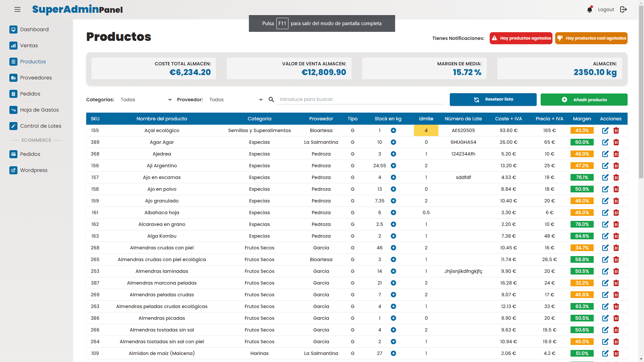Delete the Açai ecológico product

click(616, 130)
